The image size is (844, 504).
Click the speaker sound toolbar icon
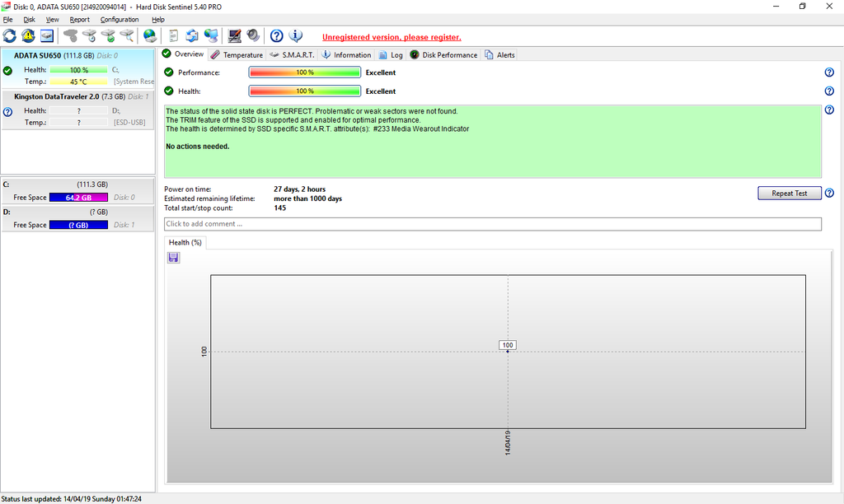point(253,35)
